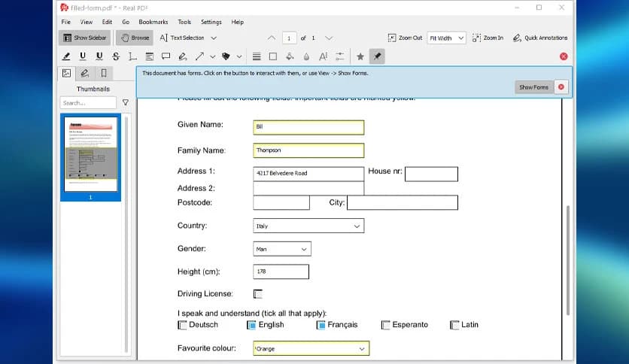Close the annotation toolbar with red X

click(x=564, y=56)
